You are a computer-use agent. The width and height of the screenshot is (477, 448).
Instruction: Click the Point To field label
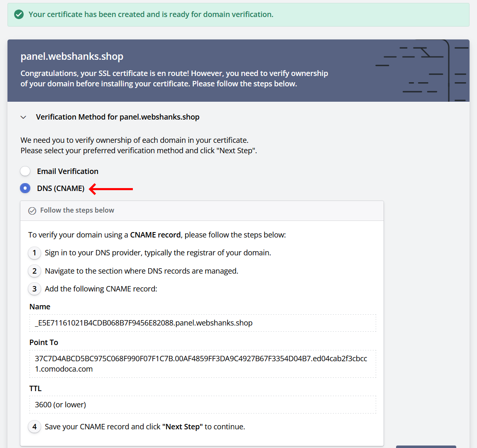pyautogui.click(x=44, y=343)
